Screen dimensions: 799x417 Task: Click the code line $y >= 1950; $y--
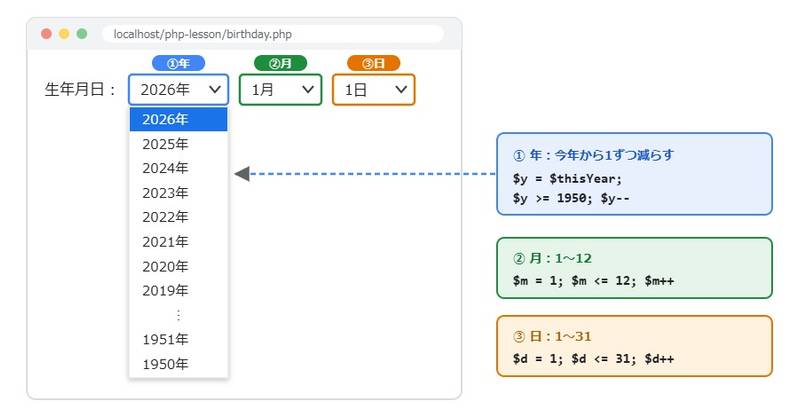pos(571,198)
